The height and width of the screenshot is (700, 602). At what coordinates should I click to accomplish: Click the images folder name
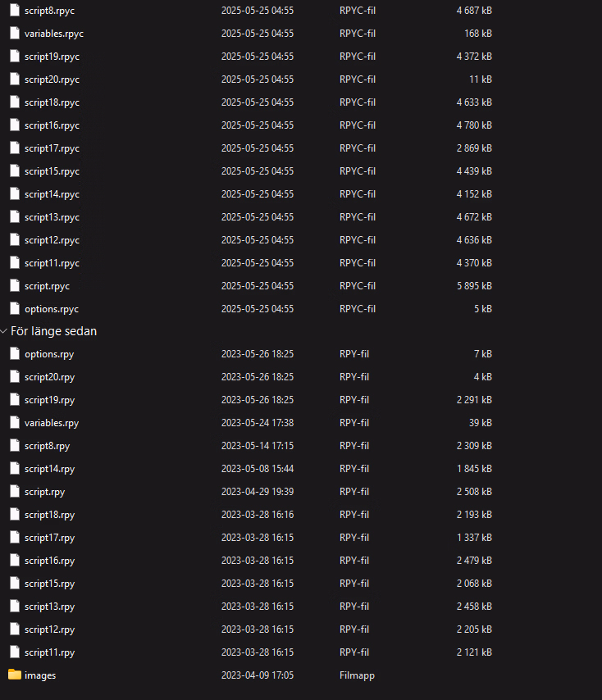[x=40, y=675]
